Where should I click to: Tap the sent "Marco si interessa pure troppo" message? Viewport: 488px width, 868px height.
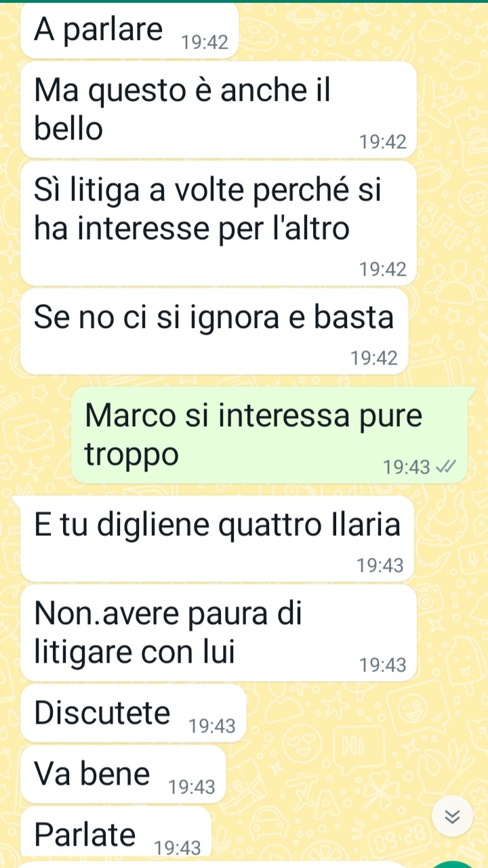[269, 434]
